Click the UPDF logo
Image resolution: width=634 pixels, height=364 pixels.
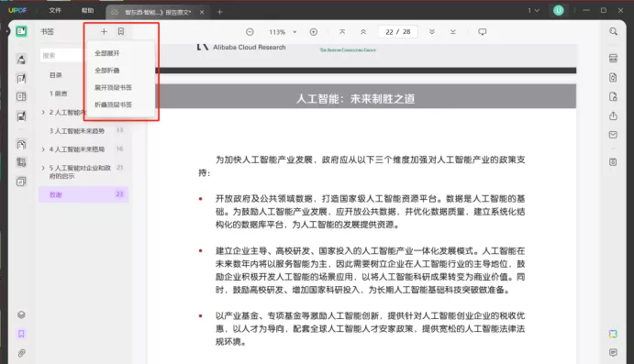(x=17, y=10)
